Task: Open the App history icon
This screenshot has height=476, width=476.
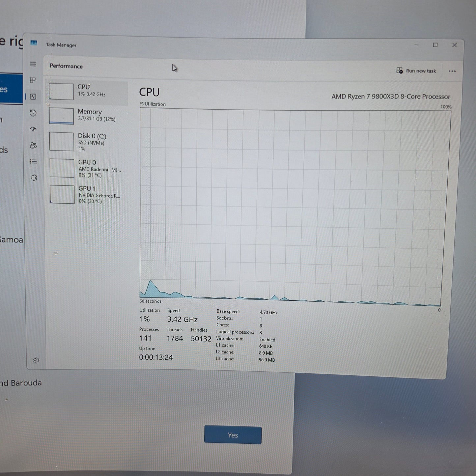Action: coord(33,113)
